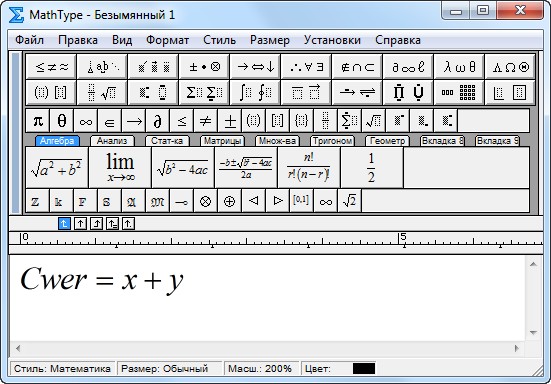551x384 pixels.
Task: Insert element-of symbol ∈
Action: [x=110, y=121]
